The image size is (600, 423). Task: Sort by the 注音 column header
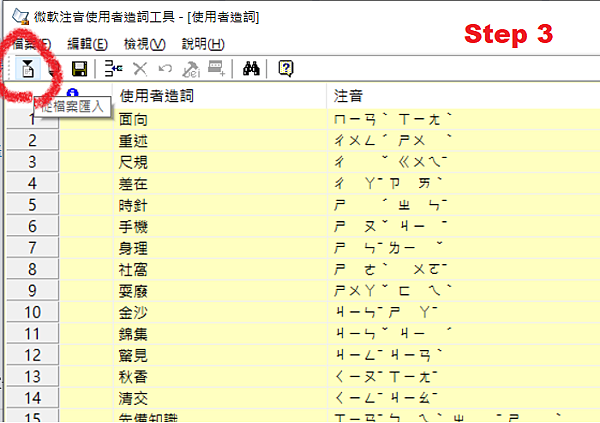(463, 96)
